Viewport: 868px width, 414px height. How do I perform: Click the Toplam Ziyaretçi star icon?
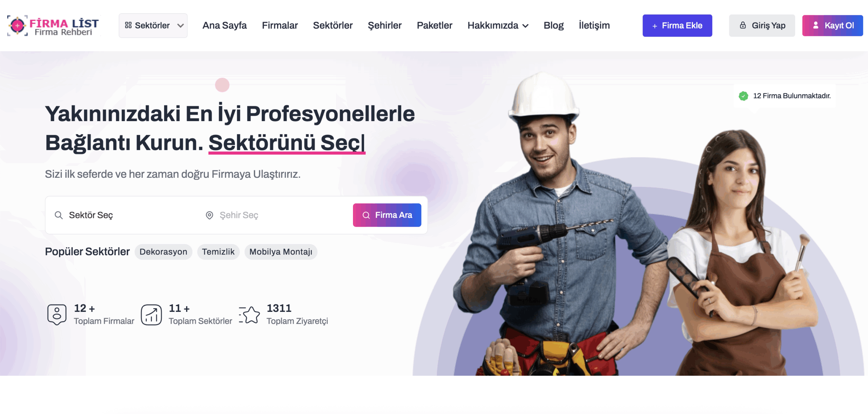(x=249, y=315)
